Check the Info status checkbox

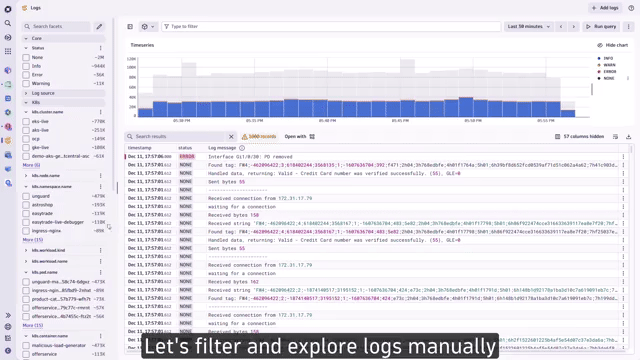26,66
